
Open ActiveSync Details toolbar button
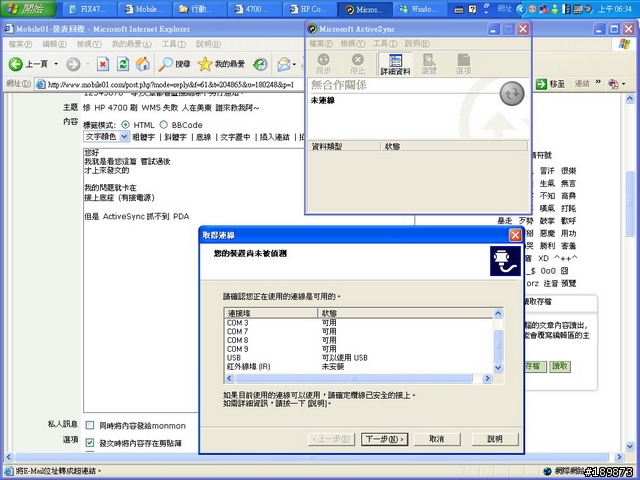[395, 64]
